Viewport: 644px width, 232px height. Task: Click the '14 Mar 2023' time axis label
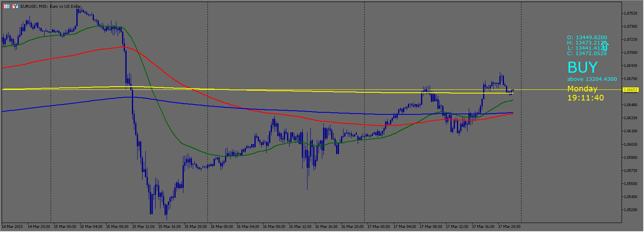12,227
